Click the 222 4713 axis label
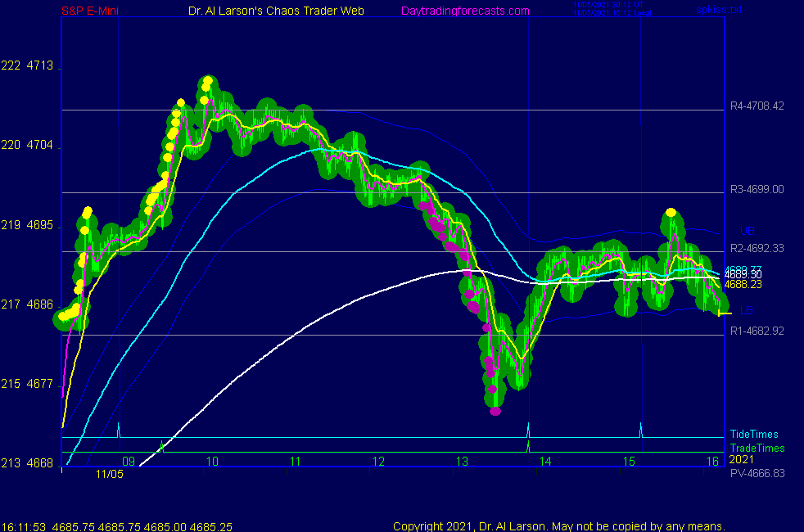This screenshot has height=532, width=804. tap(27, 65)
